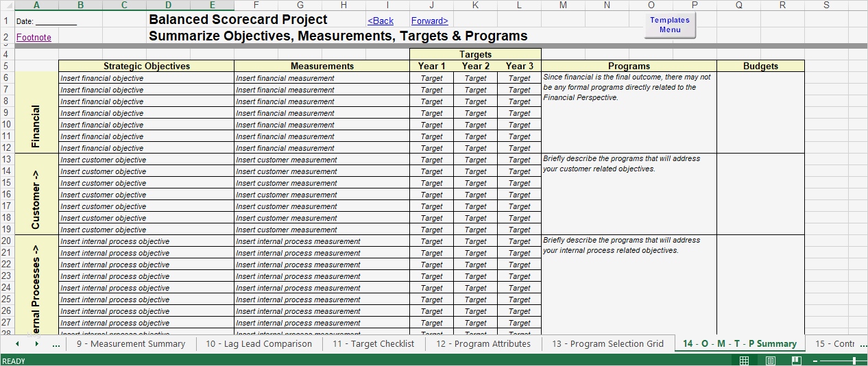Screen dimensions: 868x366
Task: Switch to 13 - Program Selection Grid tab
Action: 607,344
